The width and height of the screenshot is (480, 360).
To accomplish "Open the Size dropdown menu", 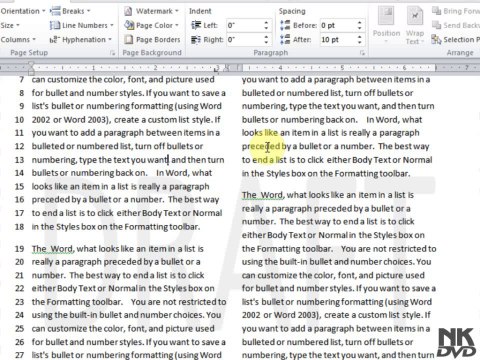I will pos(10,25).
